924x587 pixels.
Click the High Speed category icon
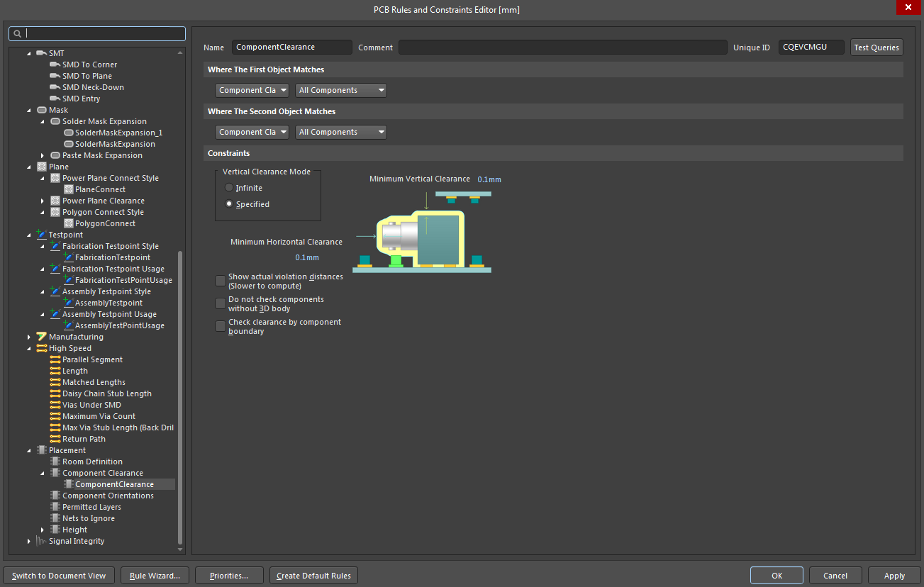(x=41, y=347)
